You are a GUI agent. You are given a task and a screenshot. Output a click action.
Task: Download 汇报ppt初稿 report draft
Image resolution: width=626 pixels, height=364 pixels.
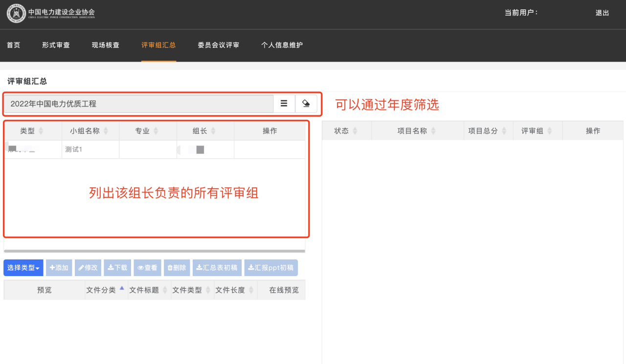tap(271, 268)
